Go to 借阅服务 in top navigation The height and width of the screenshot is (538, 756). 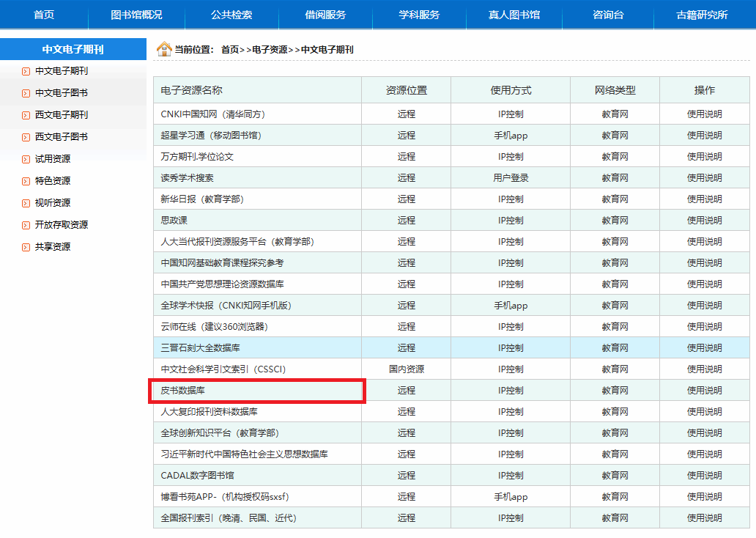(x=325, y=15)
